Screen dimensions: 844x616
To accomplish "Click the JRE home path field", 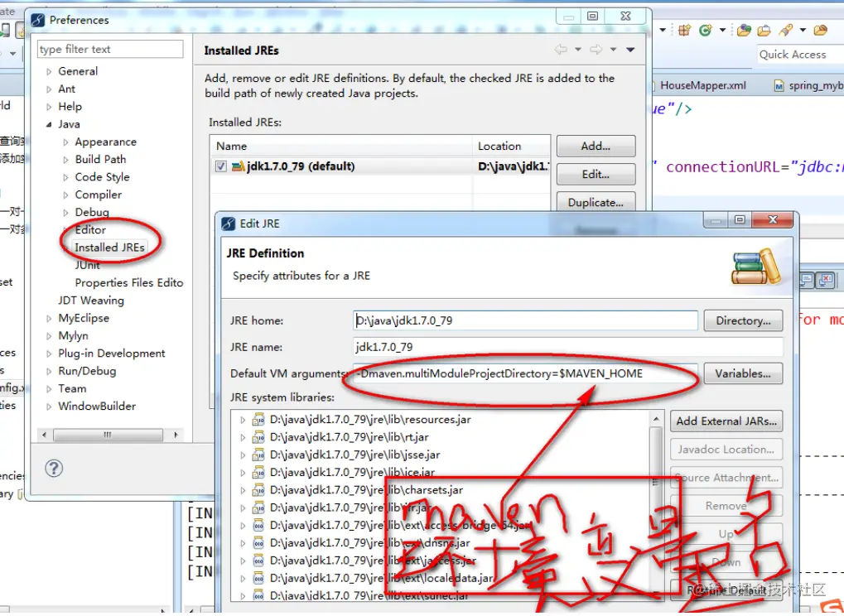I will [x=525, y=320].
